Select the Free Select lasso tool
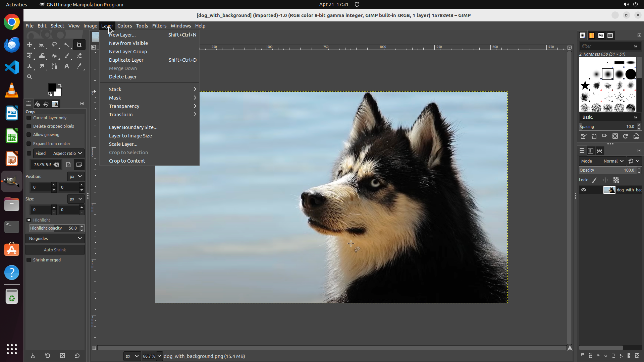 tap(54, 45)
